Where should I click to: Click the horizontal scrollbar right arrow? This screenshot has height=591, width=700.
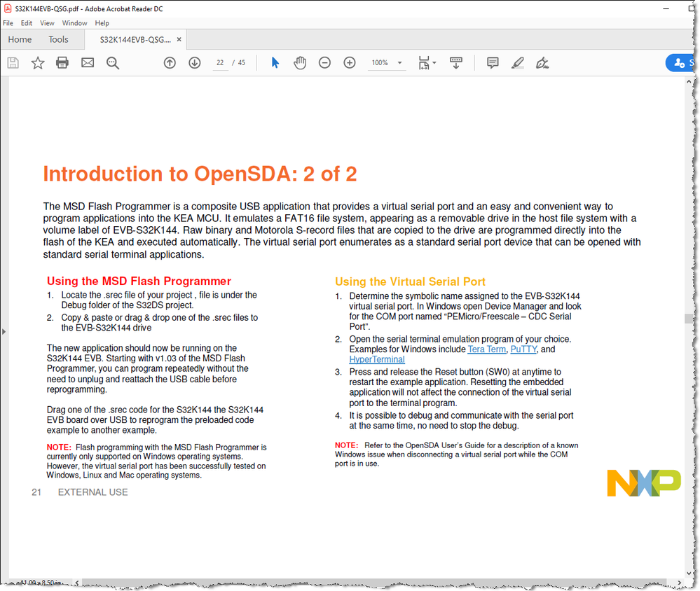(680, 583)
